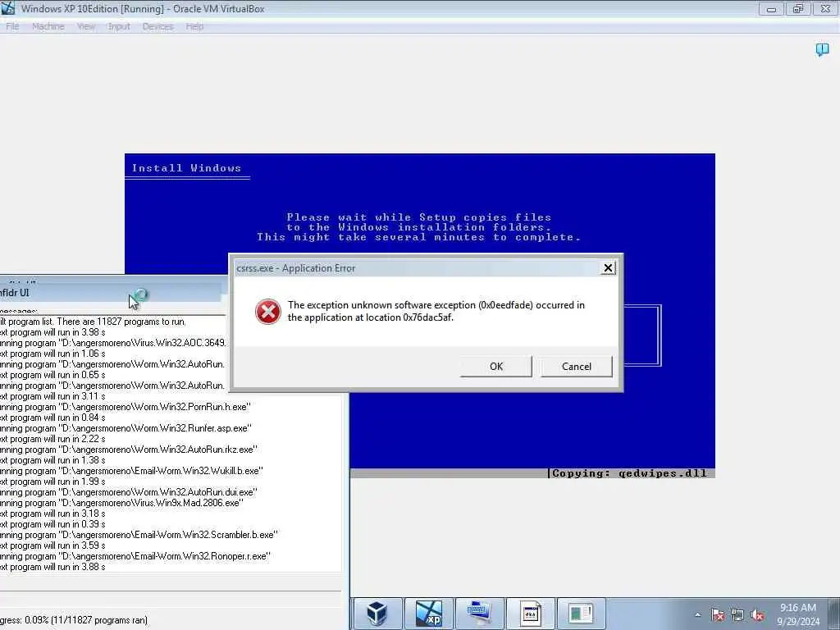Click the 'Virus.Win32.AOC.3649' log line
Image resolution: width=840 pixels, height=630 pixels.
113,343
